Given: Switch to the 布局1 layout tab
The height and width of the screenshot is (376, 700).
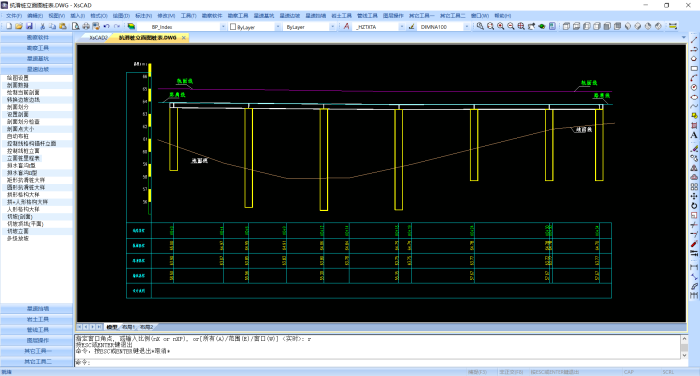Looking at the screenshot, I should pos(128,327).
